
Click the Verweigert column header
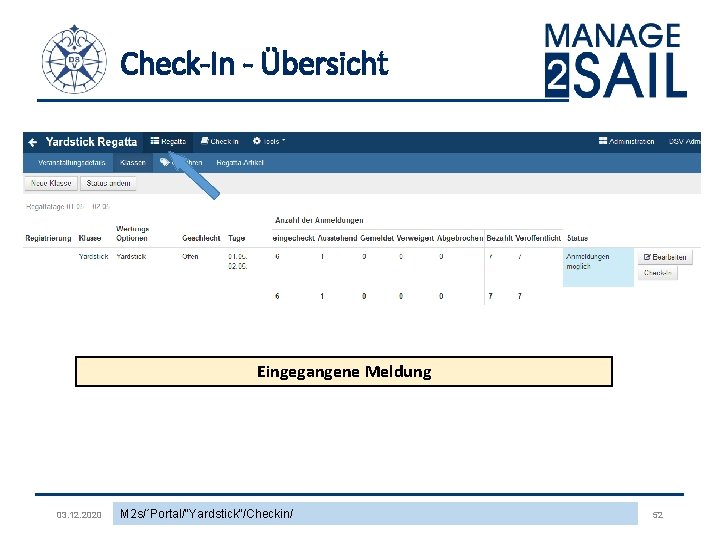click(x=415, y=238)
